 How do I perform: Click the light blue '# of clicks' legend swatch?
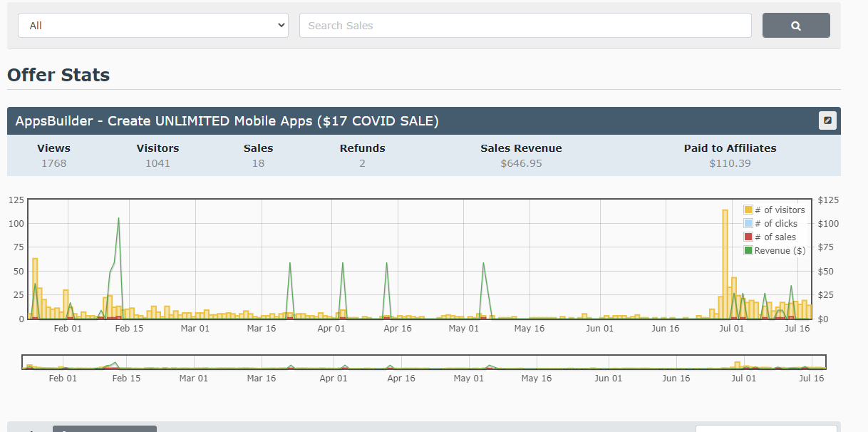tap(748, 224)
